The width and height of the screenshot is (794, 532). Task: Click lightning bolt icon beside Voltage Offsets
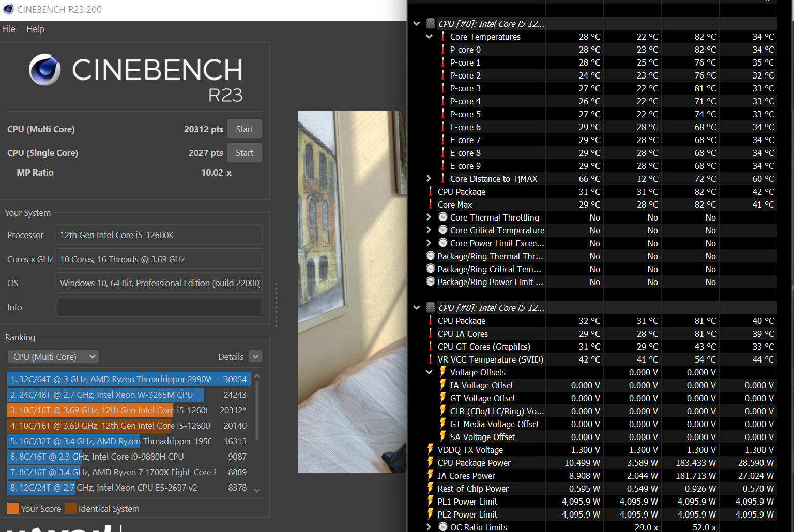443,372
